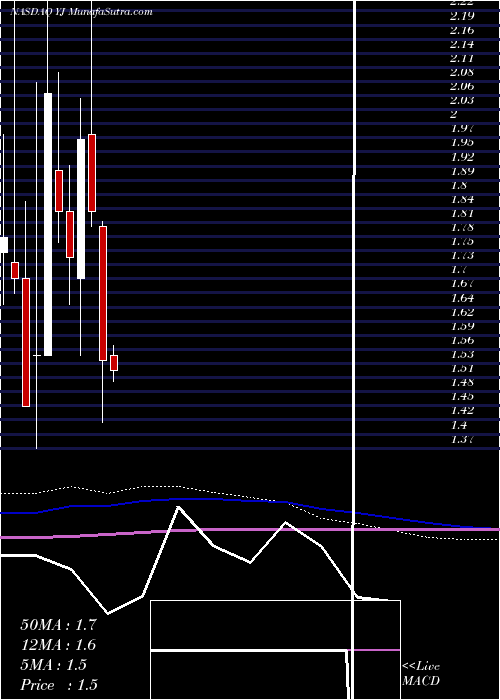Viewport: 500px width, 700px height.
Task: Click the 1.4 price axis label
Action: coord(459,425)
